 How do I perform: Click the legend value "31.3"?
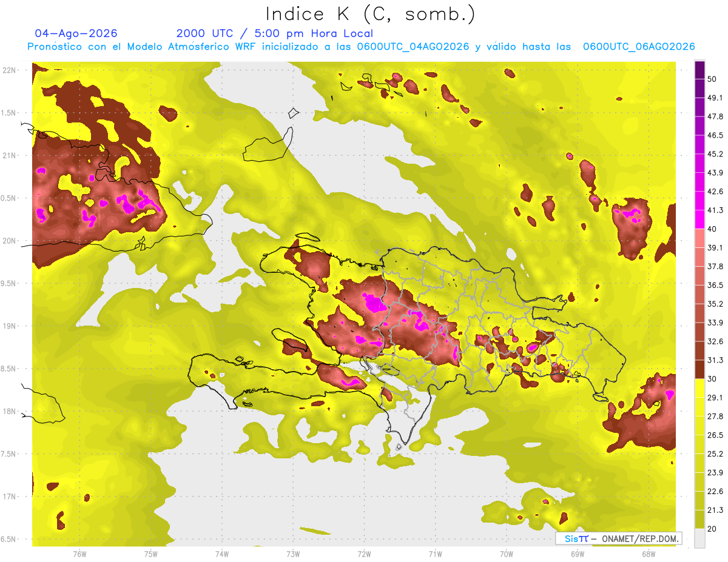click(x=715, y=360)
